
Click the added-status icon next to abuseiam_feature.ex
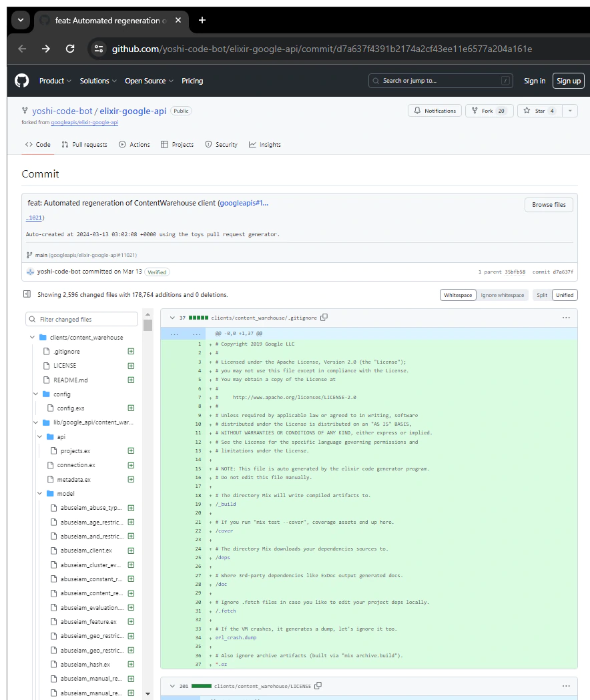[x=131, y=621]
